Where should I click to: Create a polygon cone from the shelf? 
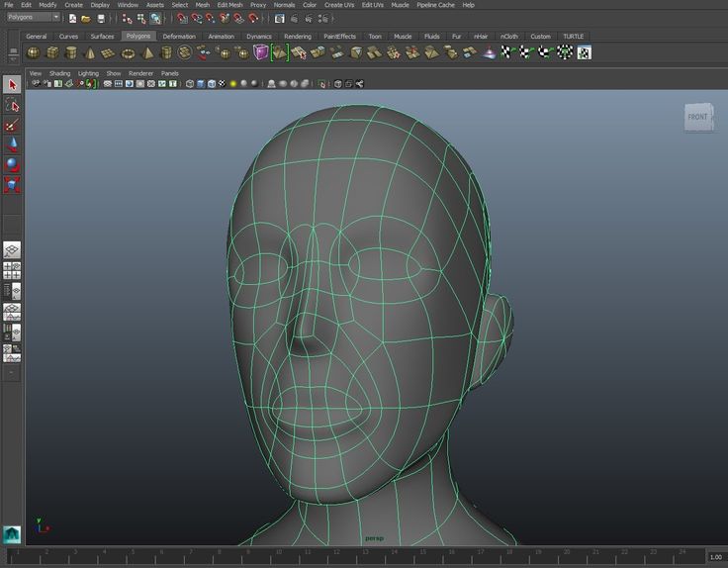(x=90, y=52)
